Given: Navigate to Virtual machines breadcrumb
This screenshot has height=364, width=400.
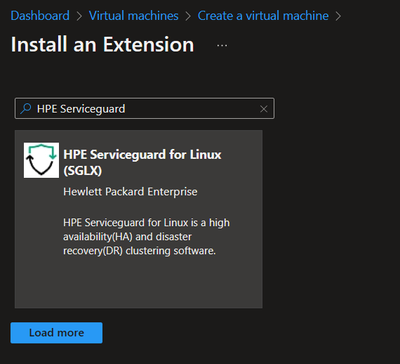Looking at the screenshot, I should pos(134,16).
